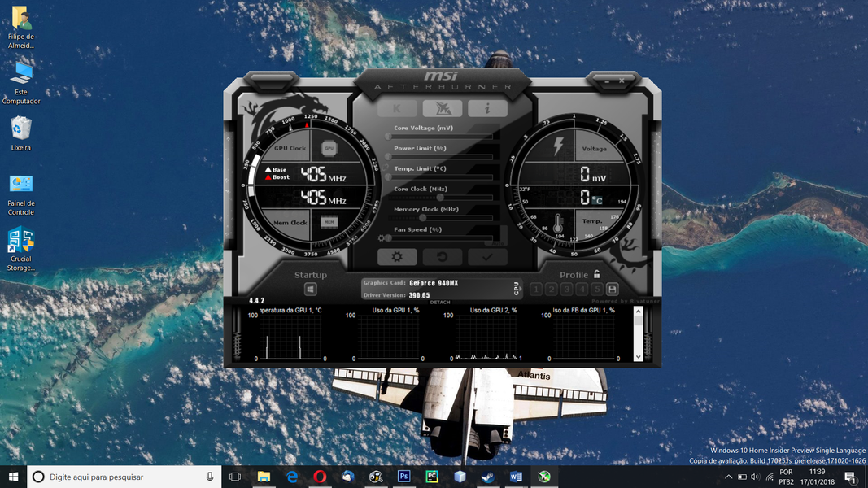The image size is (868, 488).
Task: Launch Microsoft Edge from the taskbar
Action: pos(292,477)
